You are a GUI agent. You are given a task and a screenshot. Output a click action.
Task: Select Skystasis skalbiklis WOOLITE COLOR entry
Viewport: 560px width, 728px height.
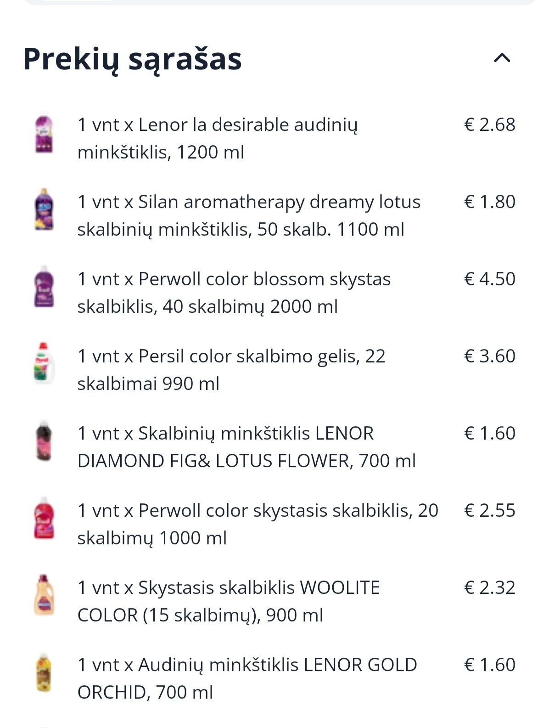pyautogui.click(x=229, y=601)
